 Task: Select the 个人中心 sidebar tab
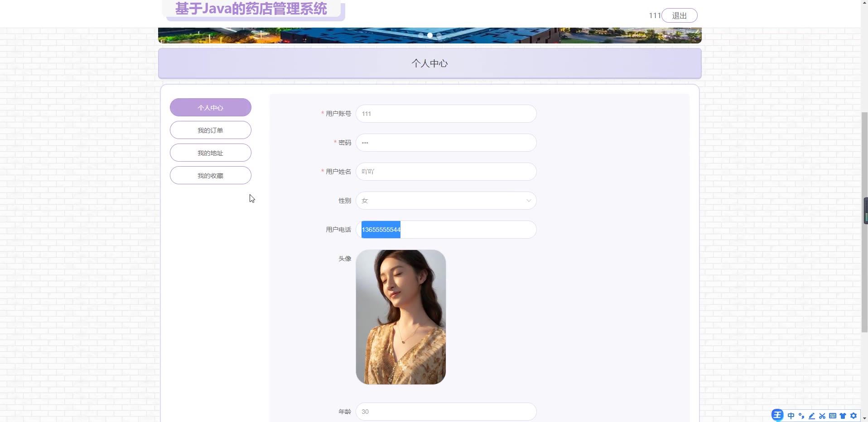211,107
